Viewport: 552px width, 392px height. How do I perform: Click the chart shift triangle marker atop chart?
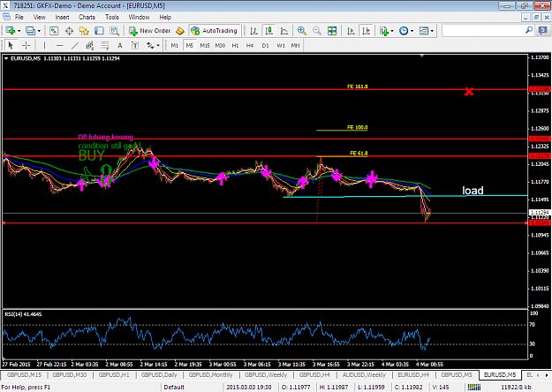click(422, 56)
